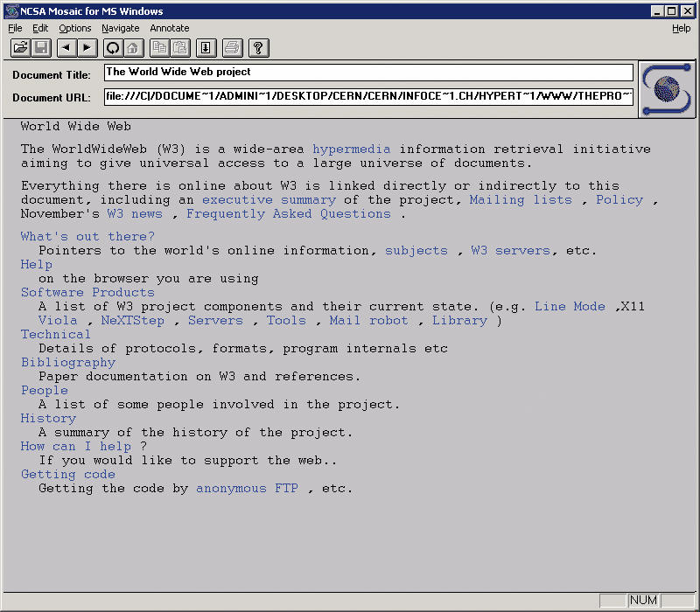700x612 pixels.
Task: Click the Home house icon
Action: (134, 48)
